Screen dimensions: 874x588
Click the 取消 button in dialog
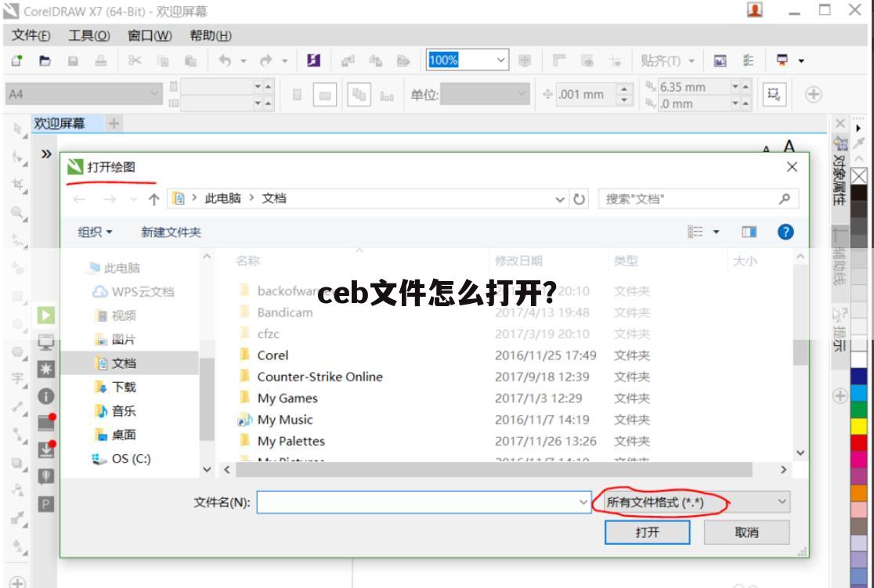point(746,532)
